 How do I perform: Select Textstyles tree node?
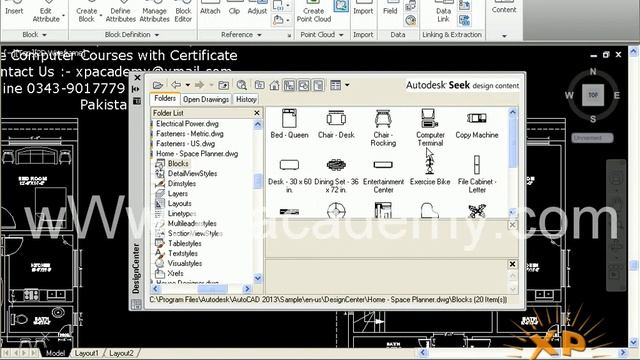(182, 253)
